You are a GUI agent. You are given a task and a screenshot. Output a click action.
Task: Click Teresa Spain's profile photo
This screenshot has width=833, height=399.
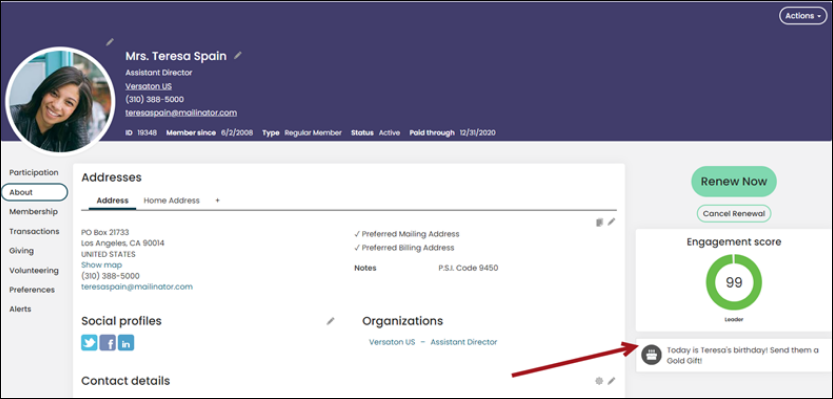pos(60,102)
